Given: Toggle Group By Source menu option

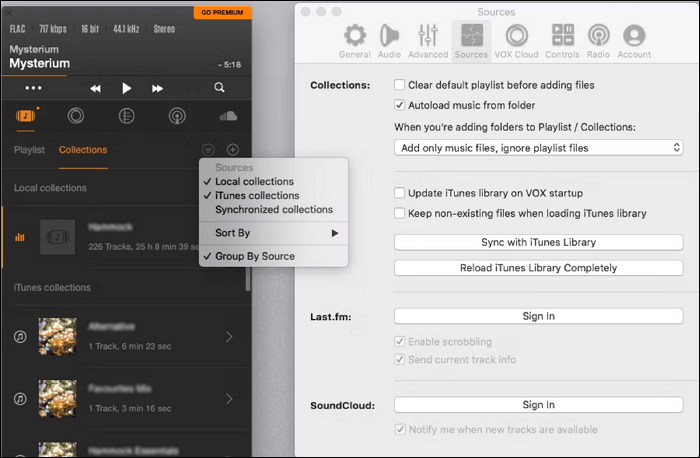Looking at the screenshot, I should tap(254, 256).
